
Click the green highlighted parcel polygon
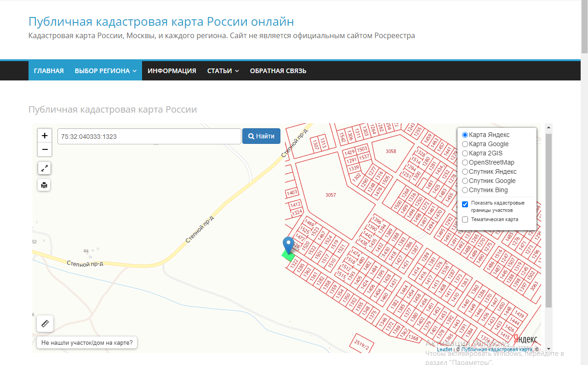pyautogui.click(x=288, y=255)
